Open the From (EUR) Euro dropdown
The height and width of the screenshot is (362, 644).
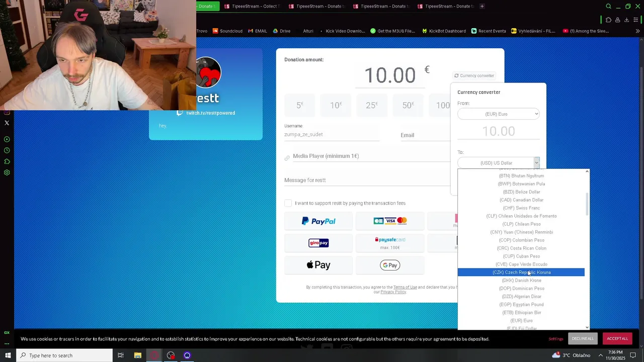(499, 114)
